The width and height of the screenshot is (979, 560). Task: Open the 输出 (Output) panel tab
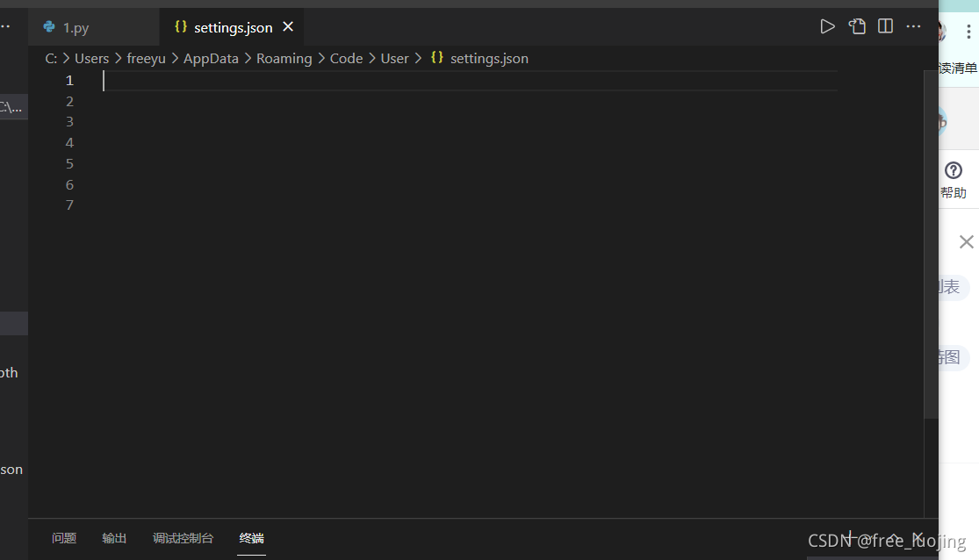[x=114, y=538]
